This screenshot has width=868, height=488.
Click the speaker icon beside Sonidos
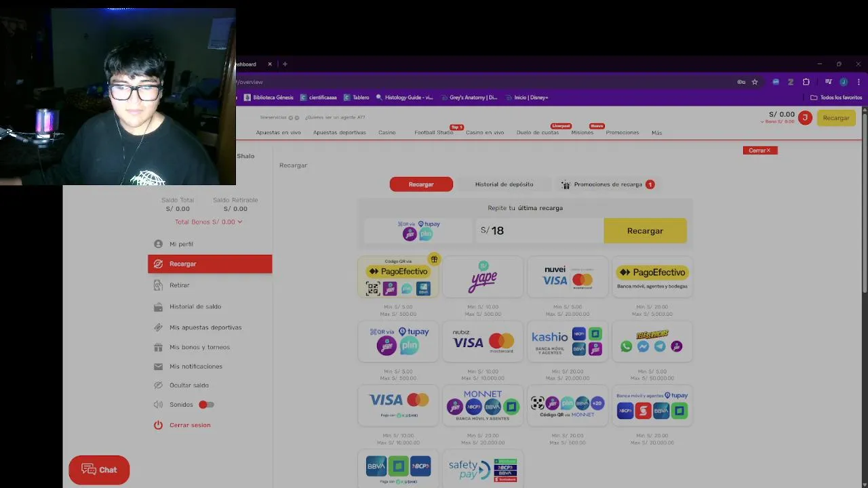[158, 405]
